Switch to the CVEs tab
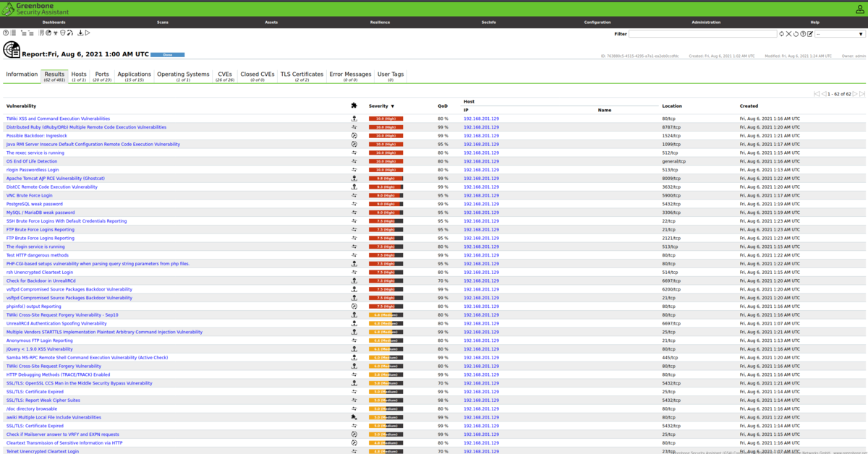The image size is (868, 454). (225, 76)
